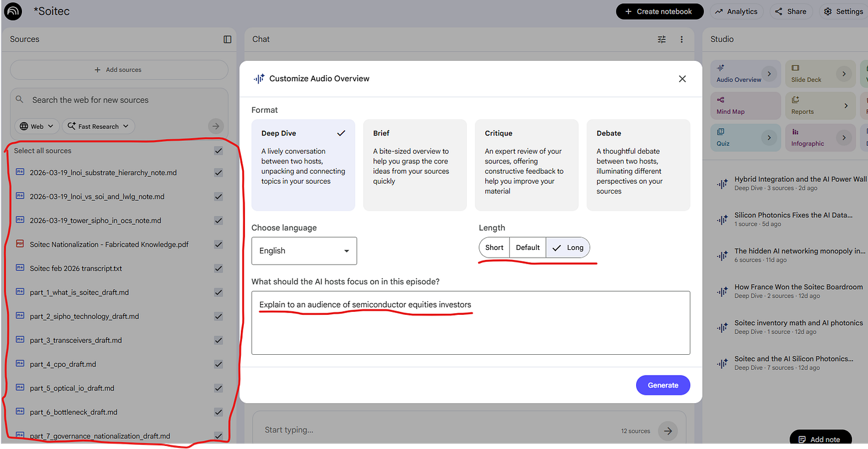Uncheck part_3_transceivers_draft.md checkbox
This screenshot has height=449, width=868.
(x=218, y=340)
